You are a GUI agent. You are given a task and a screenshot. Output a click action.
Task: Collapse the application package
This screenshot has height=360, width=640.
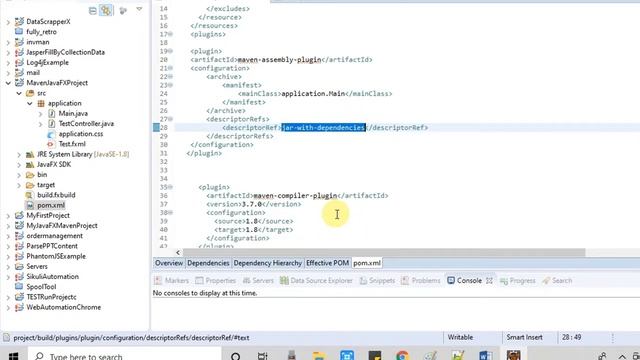click(30, 103)
